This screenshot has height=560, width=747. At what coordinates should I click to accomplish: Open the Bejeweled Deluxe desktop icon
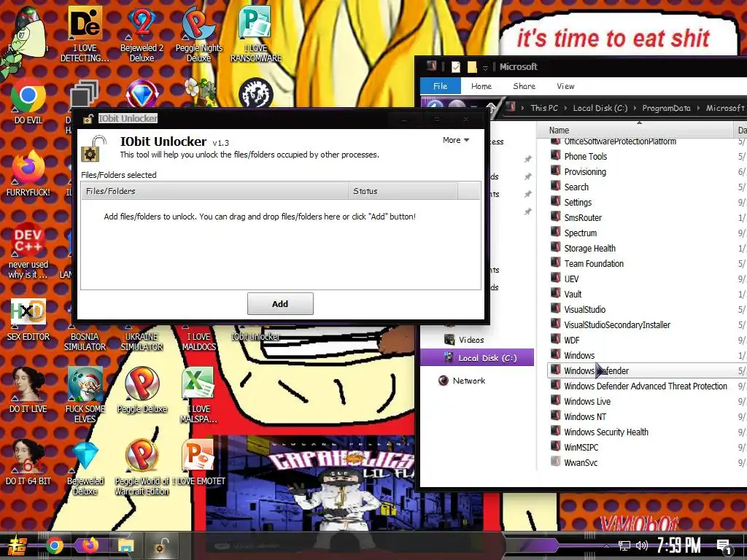pos(85,467)
